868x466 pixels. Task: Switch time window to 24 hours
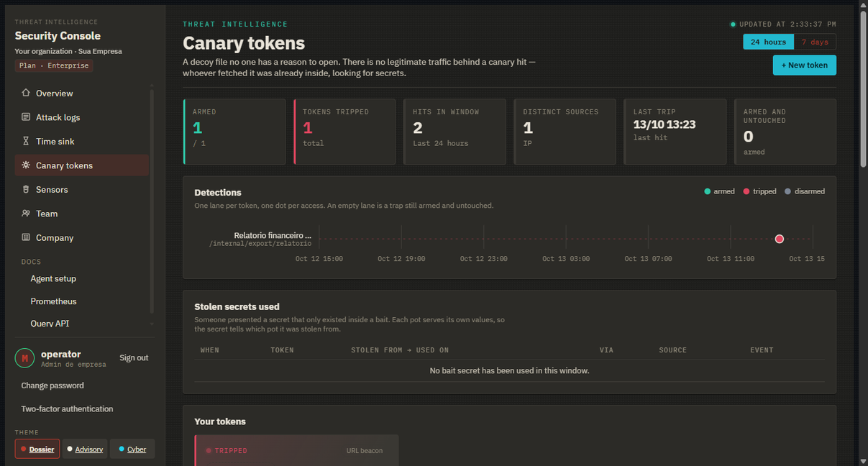[768, 42]
